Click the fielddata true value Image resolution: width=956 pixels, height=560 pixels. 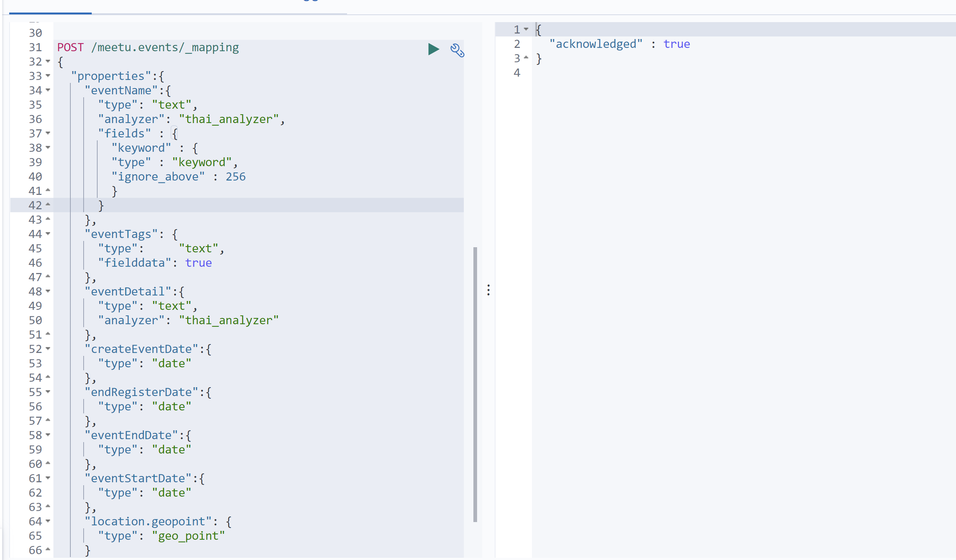point(199,263)
